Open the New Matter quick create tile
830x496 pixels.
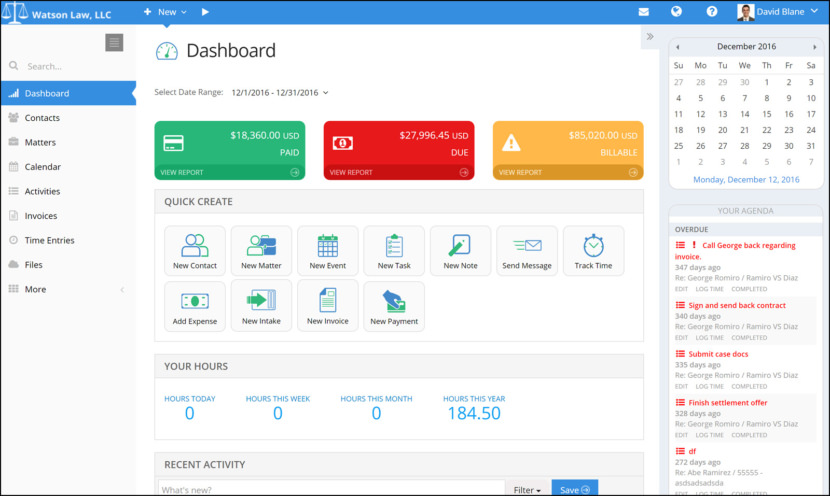click(x=261, y=251)
